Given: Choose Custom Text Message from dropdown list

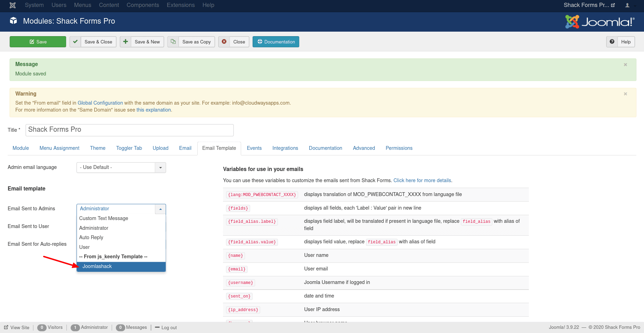Looking at the screenshot, I should point(121,218).
